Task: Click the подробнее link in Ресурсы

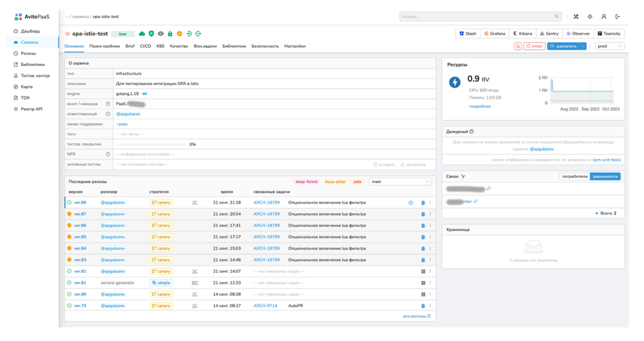Action: point(480,106)
